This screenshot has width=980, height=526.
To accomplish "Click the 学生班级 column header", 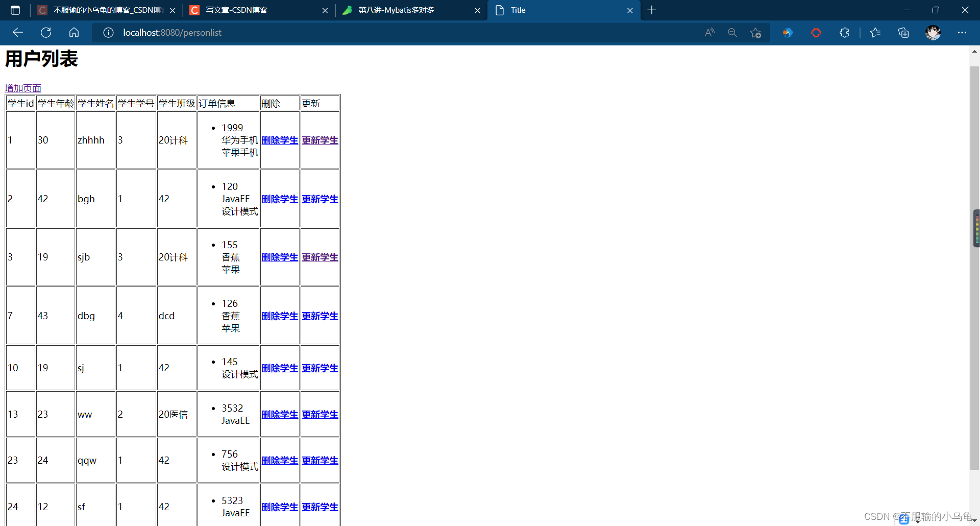I will [x=177, y=104].
